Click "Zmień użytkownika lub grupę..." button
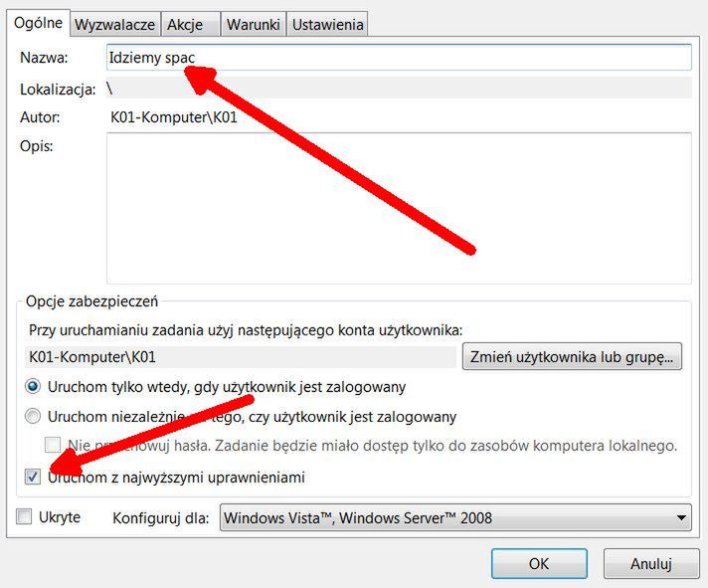Image resolution: width=708 pixels, height=588 pixels. point(572,357)
